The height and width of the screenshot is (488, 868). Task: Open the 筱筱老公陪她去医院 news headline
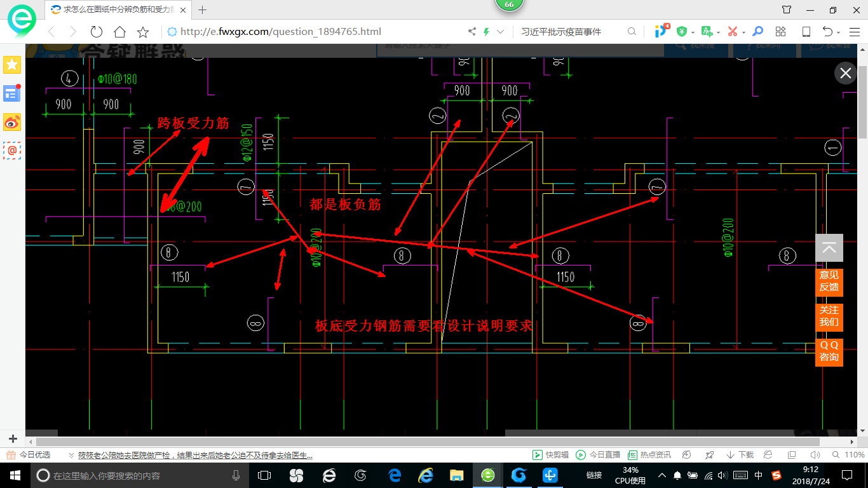tap(195, 455)
